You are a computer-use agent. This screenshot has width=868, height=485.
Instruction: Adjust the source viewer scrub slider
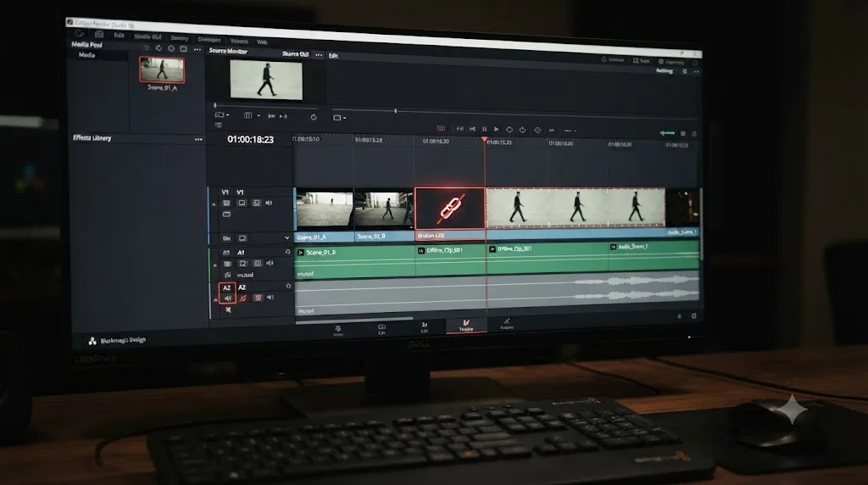tap(215, 105)
